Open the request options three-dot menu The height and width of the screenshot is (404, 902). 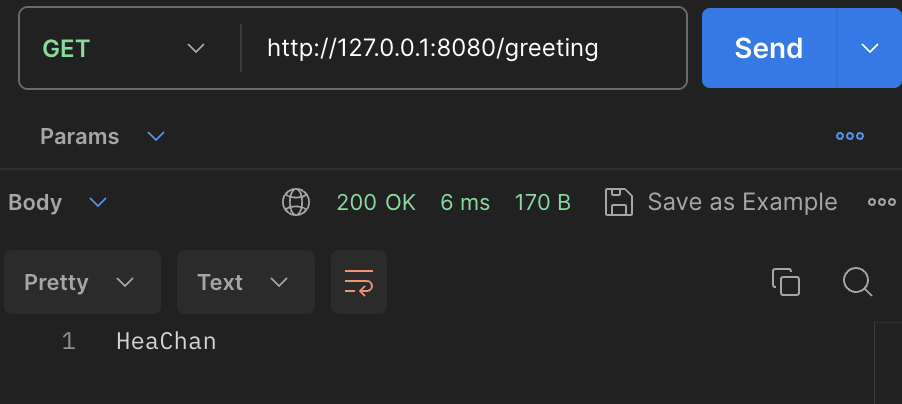pyautogui.click(x=850, y=136)
